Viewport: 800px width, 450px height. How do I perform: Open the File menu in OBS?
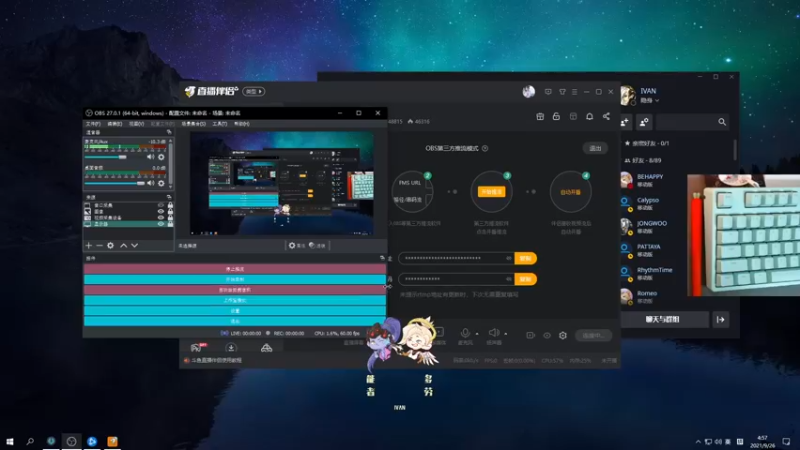(x=93, y=124)
